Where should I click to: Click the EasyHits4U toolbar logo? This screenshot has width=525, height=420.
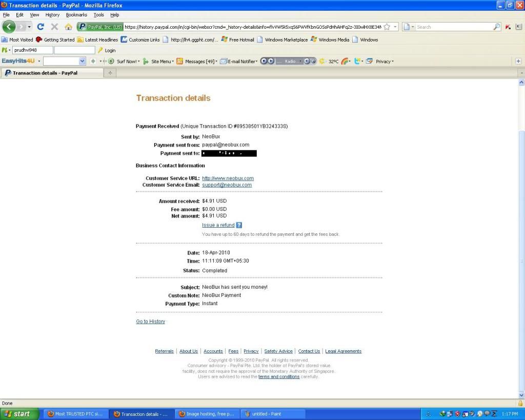point(18,61)
